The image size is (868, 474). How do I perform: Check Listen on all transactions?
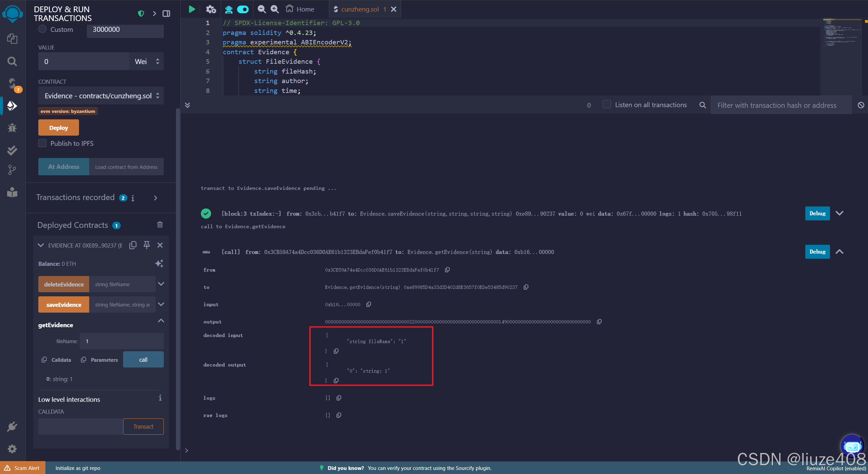click(607, 104)
